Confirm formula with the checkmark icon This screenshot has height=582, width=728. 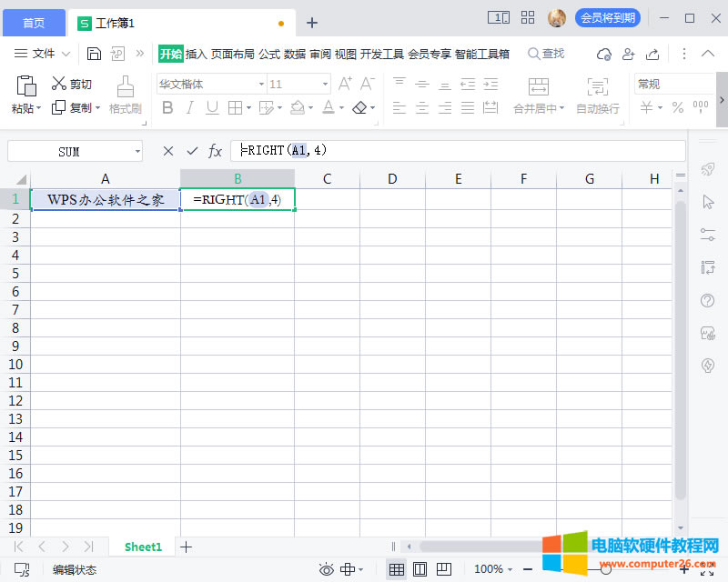[192, 151]
